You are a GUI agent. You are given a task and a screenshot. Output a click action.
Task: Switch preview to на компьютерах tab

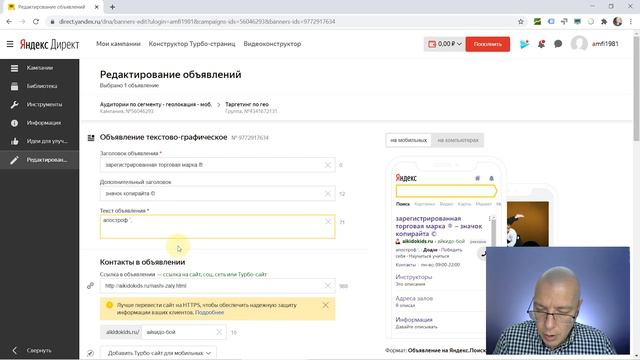458,140
